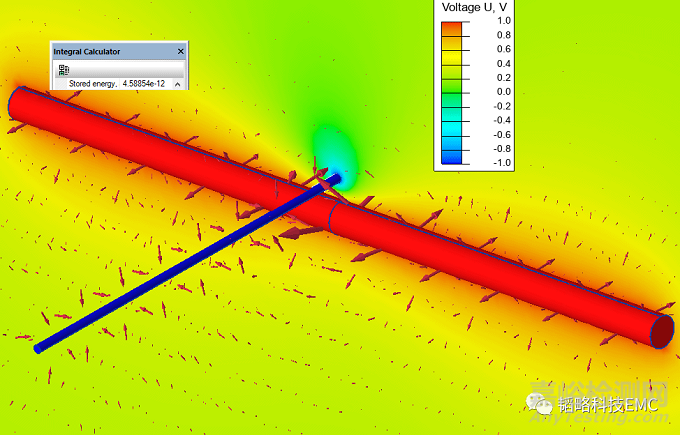Viewport: 680px width, 435px height.
Task: Click the Integral Calculator toolbar icon
Action: point(64,69)
